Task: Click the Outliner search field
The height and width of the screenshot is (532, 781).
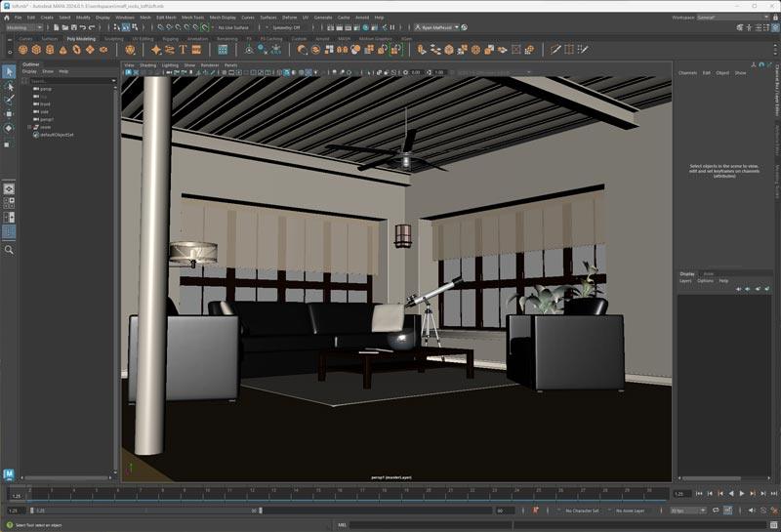Action: tap(68, 80)
